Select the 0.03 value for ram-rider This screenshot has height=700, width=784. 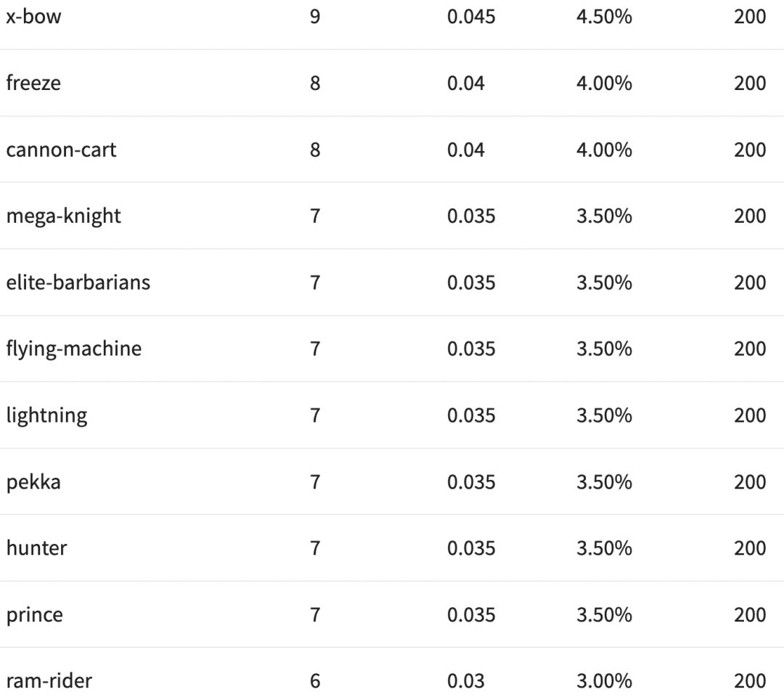coord(465,681)
